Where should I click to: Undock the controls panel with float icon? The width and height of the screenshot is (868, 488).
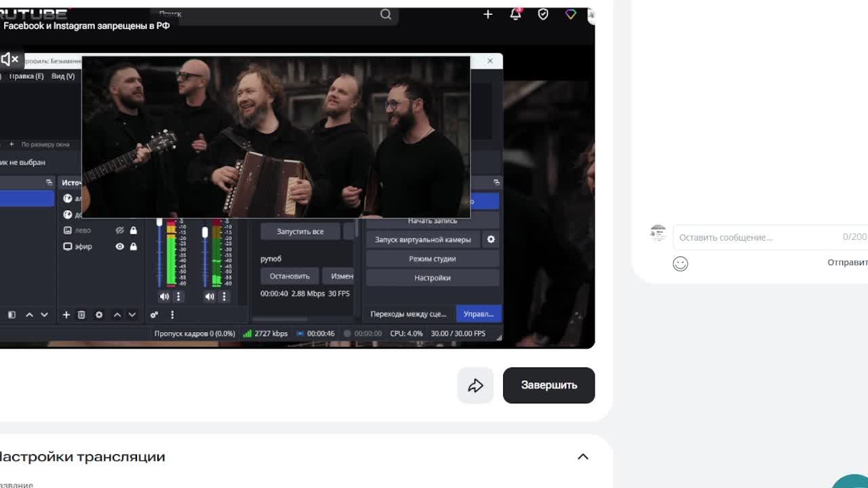[x=496, y=182]
